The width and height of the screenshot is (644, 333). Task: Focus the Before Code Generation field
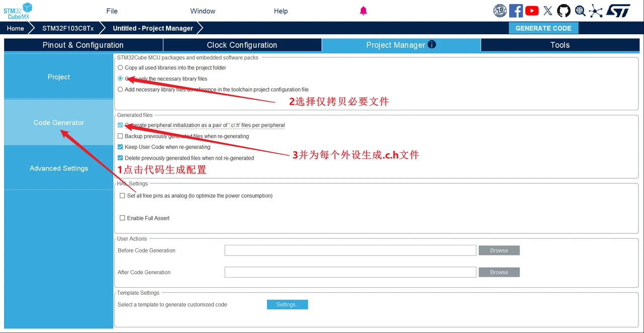coord(350,250)
